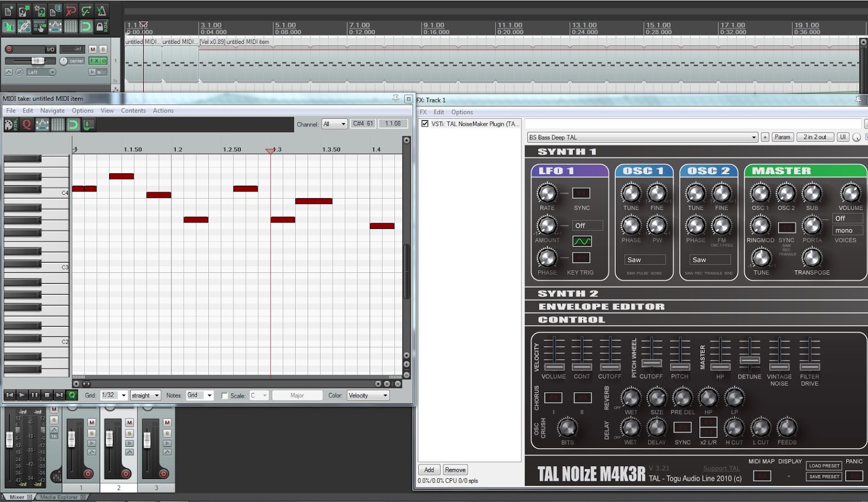Open the project settings icon with the '1' badge
Viewport: 868px width, 502px height.
[x=55, y=10]
